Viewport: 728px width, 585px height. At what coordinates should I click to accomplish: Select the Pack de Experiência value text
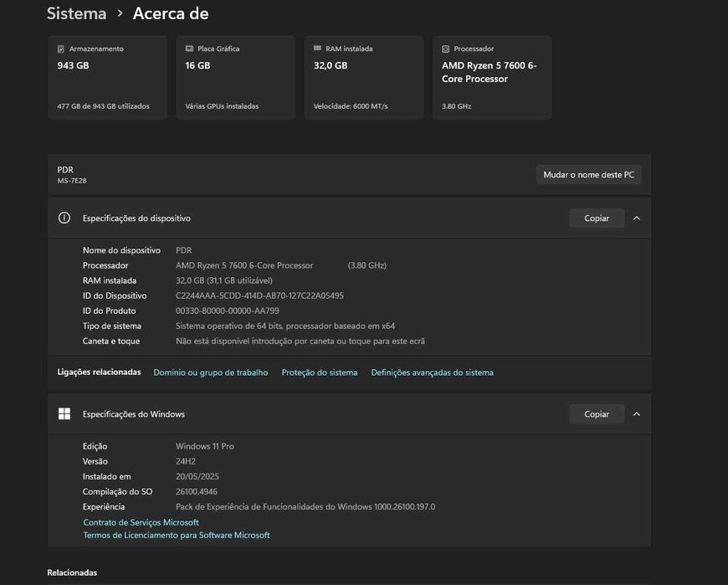tap(305, 506)
